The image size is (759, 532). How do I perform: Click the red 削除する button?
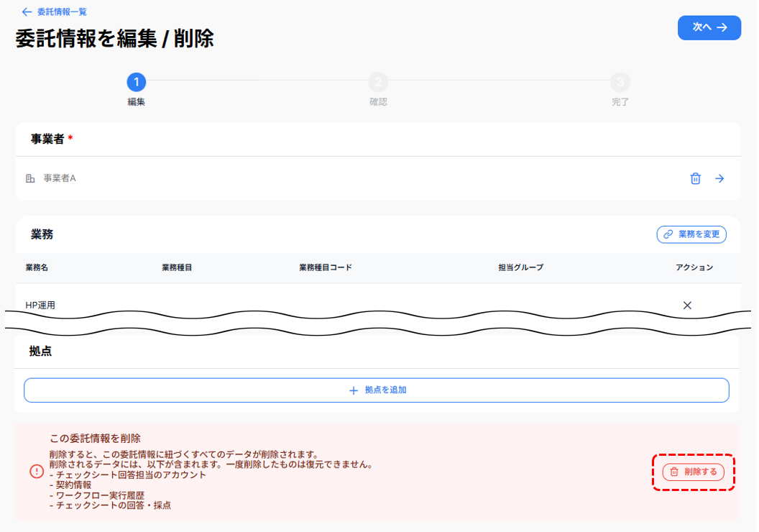[x=693, y=472]
